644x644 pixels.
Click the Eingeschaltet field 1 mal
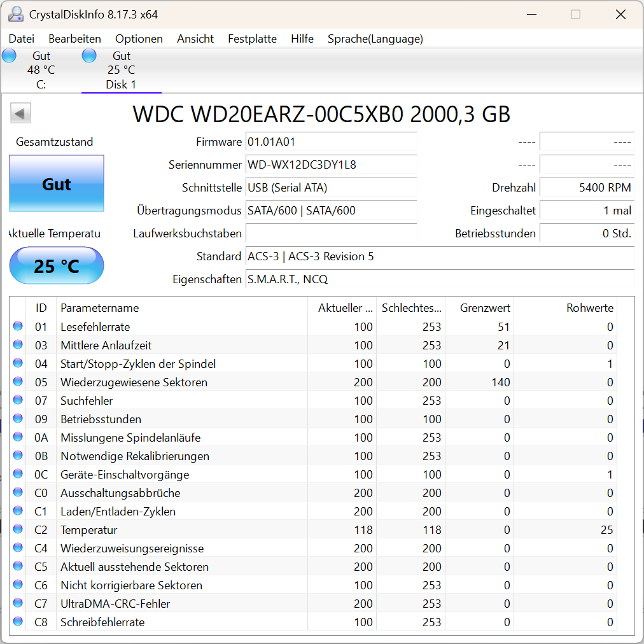tap(587, 211)
